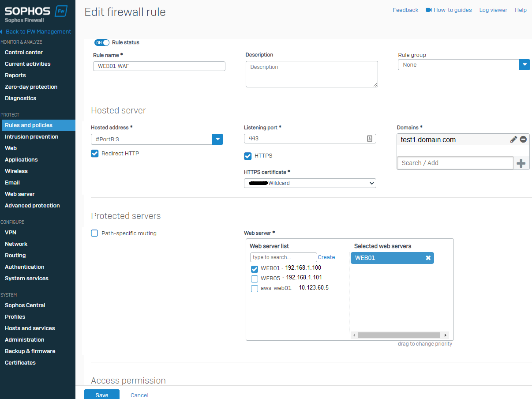Uncheck the Redirect HTTP checkbox
Viewport: 532px width, 399px height.
(x=94, y=154)
